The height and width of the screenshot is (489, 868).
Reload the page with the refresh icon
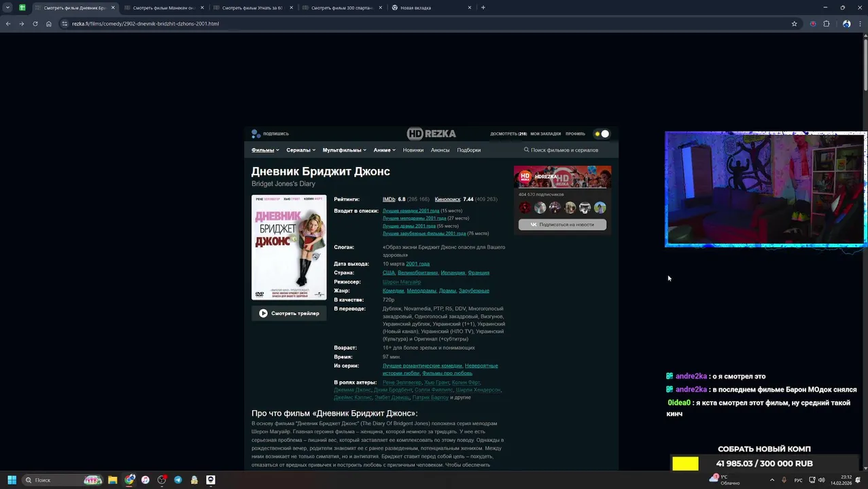35,24
